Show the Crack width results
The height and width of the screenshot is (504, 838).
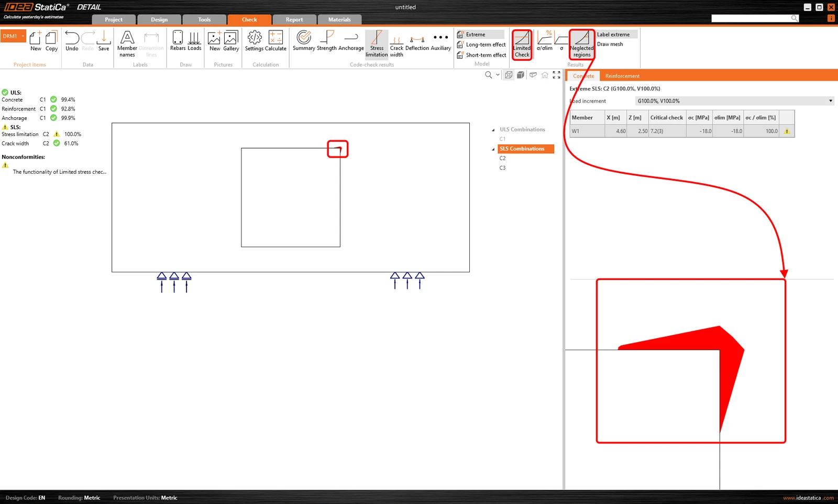coord(396,44)
